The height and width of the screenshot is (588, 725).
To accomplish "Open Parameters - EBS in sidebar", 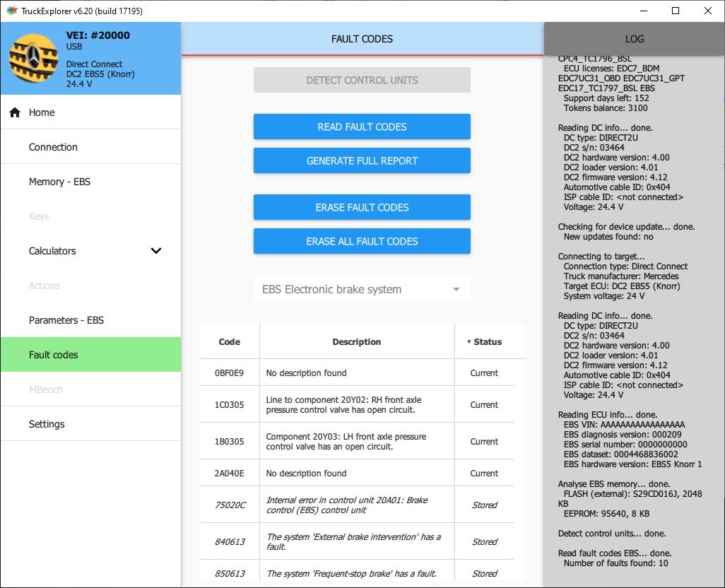I will click(90, 320).
